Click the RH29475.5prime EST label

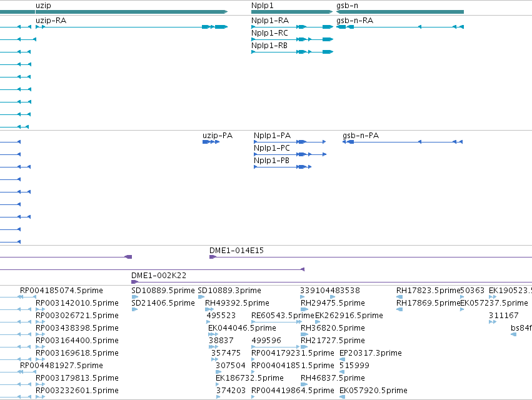pyautogui.click(x=333, y=303)
